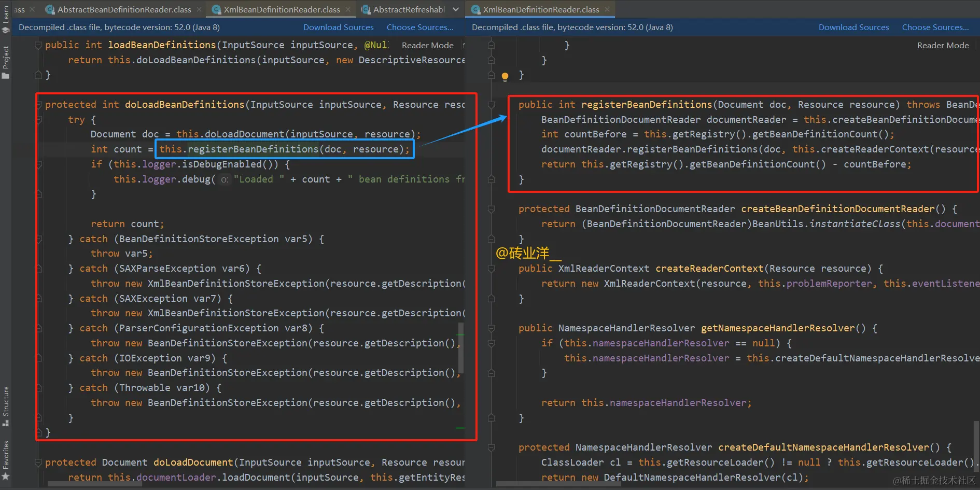Screen dimensions: 980x490
Task: Fold the catch BeanDefinitionStoreException var5 block
Action: coord(38,239)
